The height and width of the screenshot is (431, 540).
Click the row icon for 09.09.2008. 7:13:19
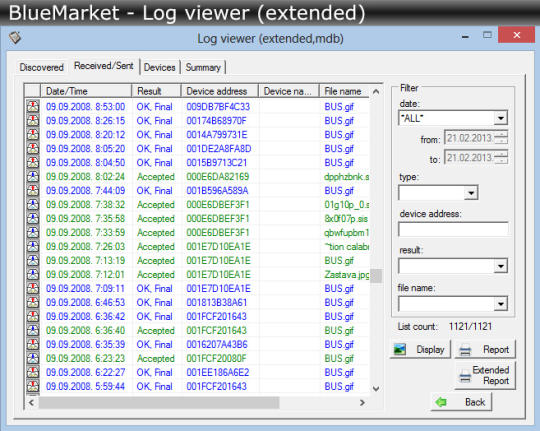coord(33,260)
